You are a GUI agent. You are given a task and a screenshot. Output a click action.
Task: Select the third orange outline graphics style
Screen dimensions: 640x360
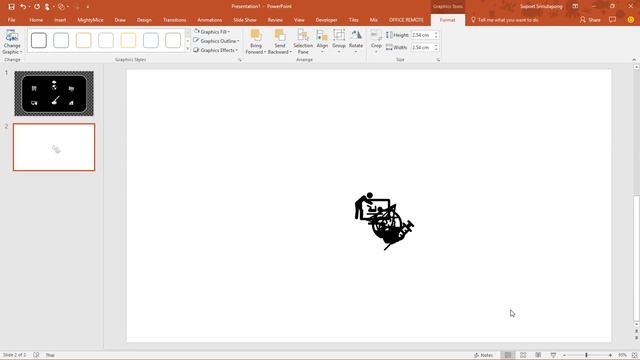click(83, 40)
